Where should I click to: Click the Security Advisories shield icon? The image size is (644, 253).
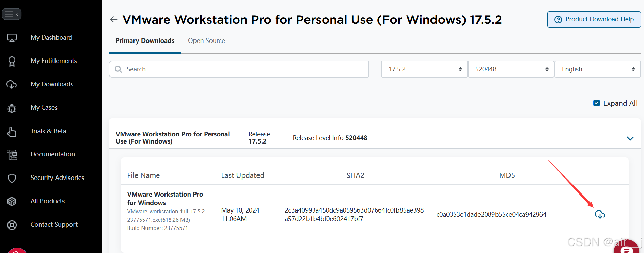coord(12,178)
